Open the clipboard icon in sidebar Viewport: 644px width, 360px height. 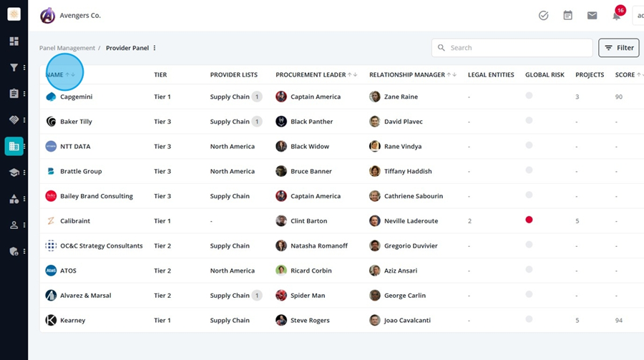coord(14,94)
